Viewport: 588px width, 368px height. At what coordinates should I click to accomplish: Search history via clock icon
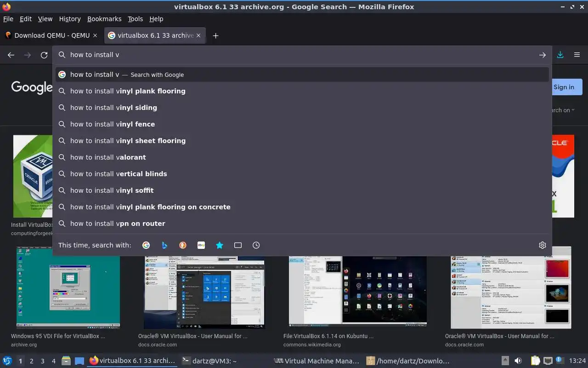[256, 245]
